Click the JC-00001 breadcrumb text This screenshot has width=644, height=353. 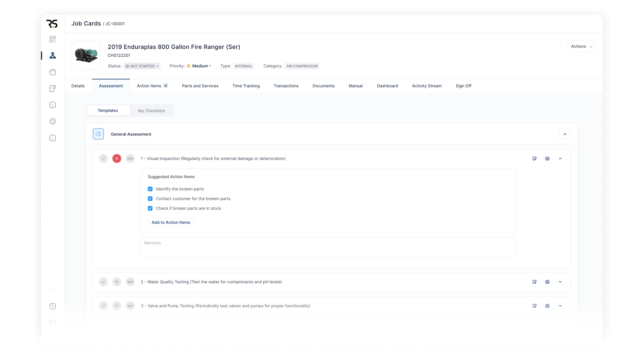(x=115, y=24)
